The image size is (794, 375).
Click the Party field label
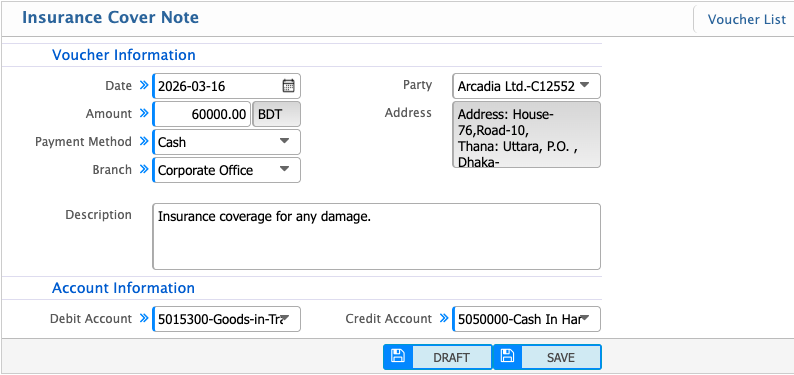click(x=417, y=85)
